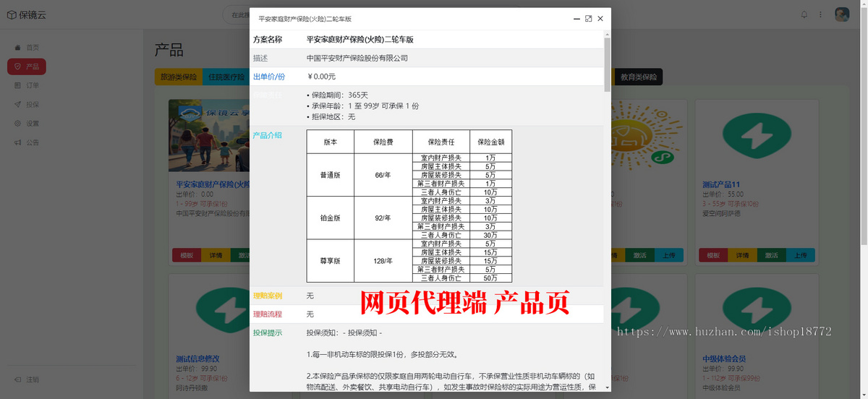Click the 理赔流程 label in dialog

point(268,314)
